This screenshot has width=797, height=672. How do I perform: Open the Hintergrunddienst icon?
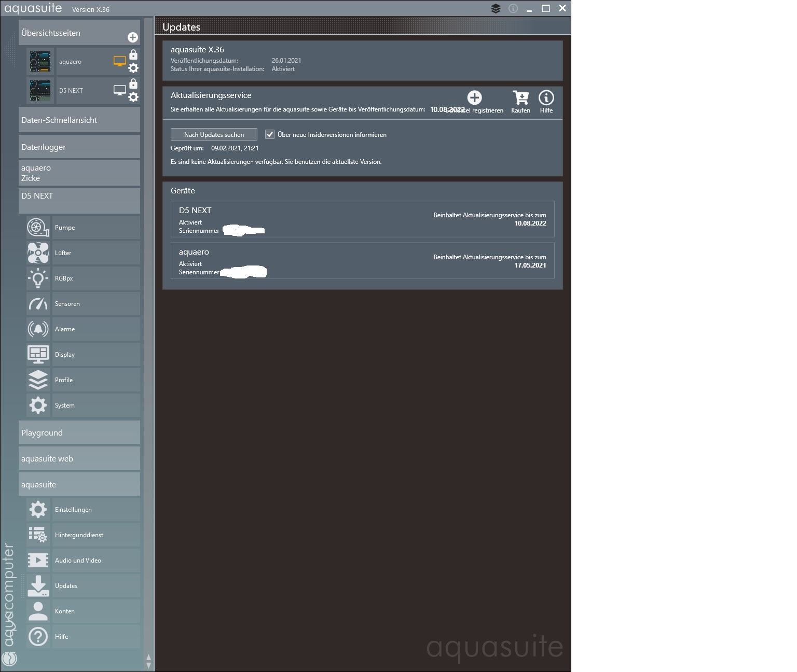[38, 535]
